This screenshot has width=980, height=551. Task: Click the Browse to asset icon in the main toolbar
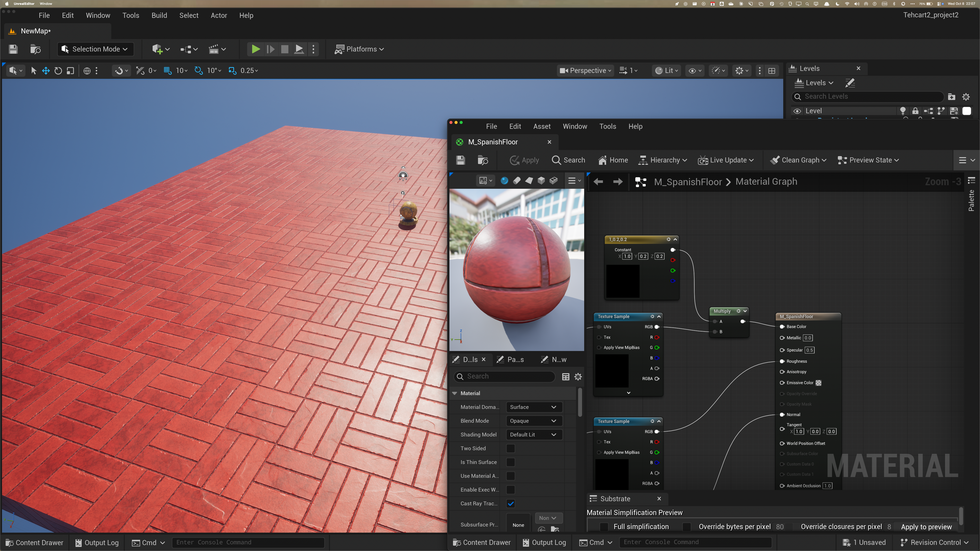click(35, 49)
